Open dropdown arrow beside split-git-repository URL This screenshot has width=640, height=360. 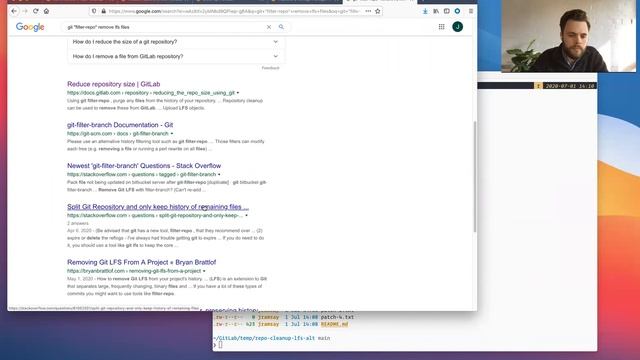pyautogui.click(x=246, y=216)
